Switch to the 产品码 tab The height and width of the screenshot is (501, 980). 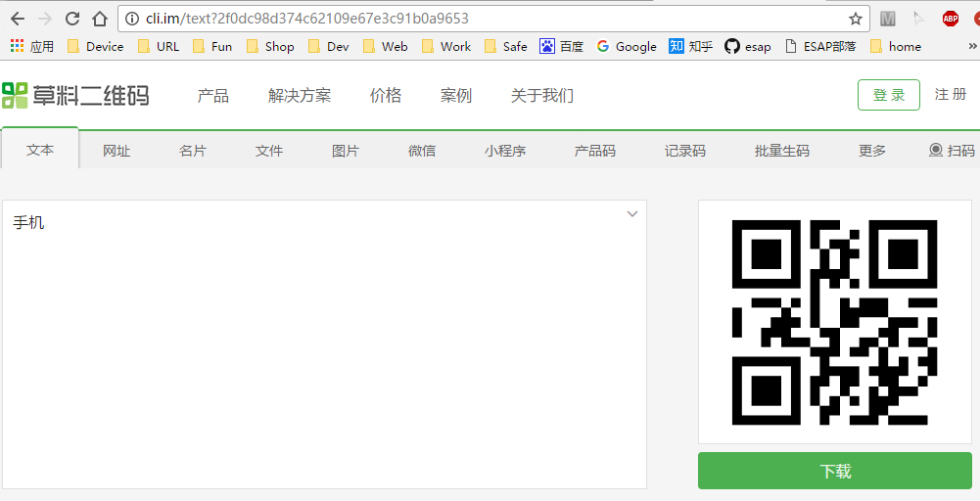click(595, 151)
